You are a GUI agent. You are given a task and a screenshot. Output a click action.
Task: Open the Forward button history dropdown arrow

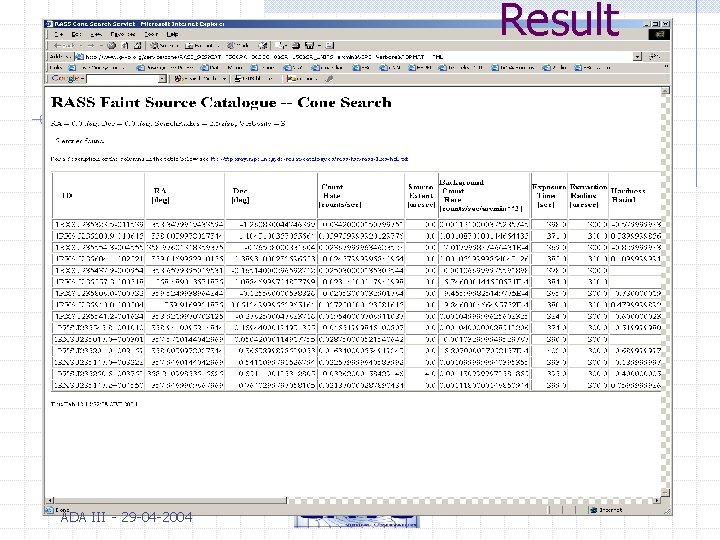[101, 45]
